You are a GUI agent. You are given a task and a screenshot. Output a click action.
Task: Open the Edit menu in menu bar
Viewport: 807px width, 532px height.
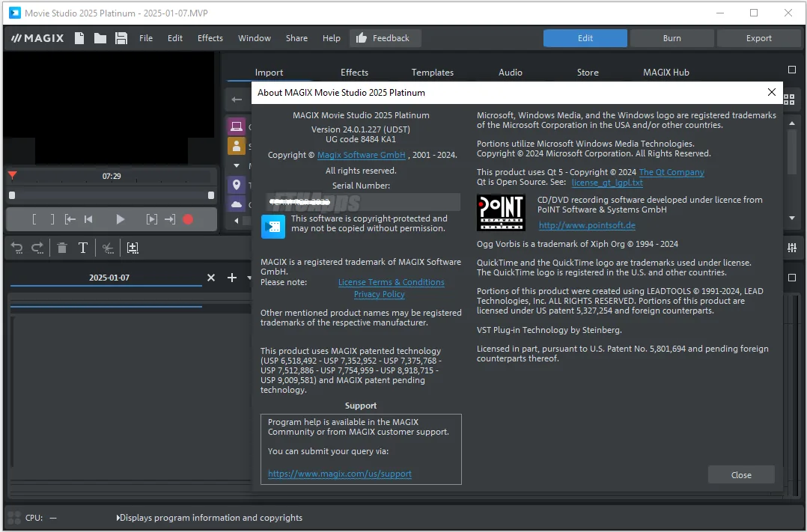175,38
